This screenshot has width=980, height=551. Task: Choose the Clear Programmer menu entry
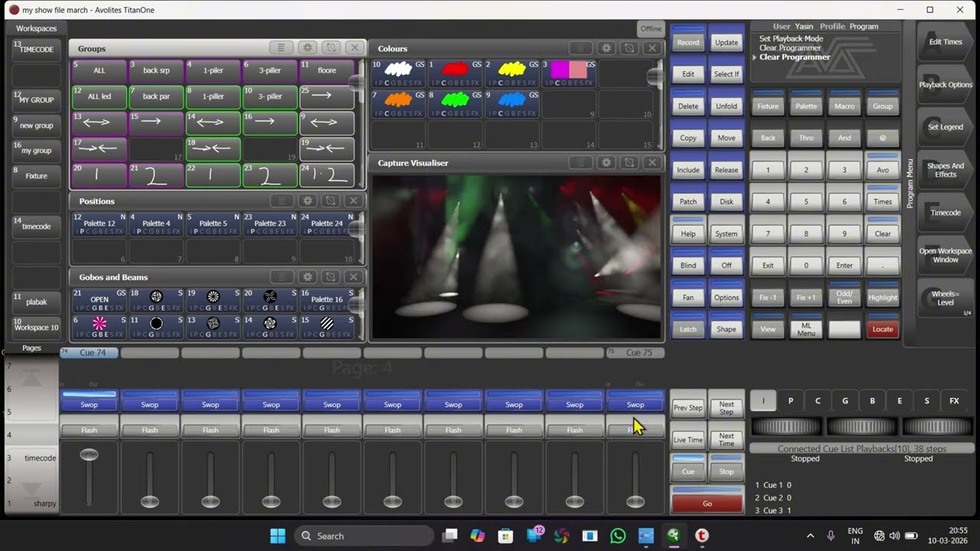pos(795,57)
